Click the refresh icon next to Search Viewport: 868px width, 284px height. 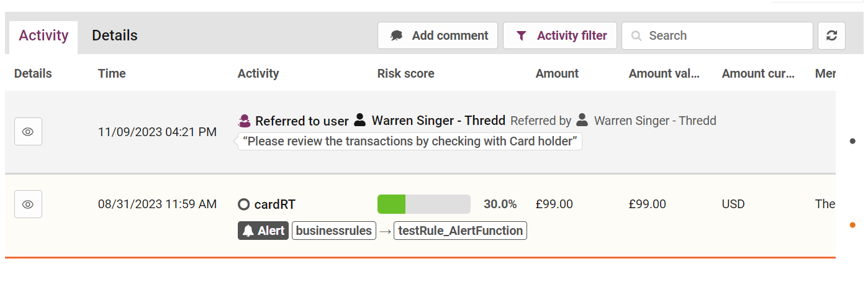tap(831, 35)
